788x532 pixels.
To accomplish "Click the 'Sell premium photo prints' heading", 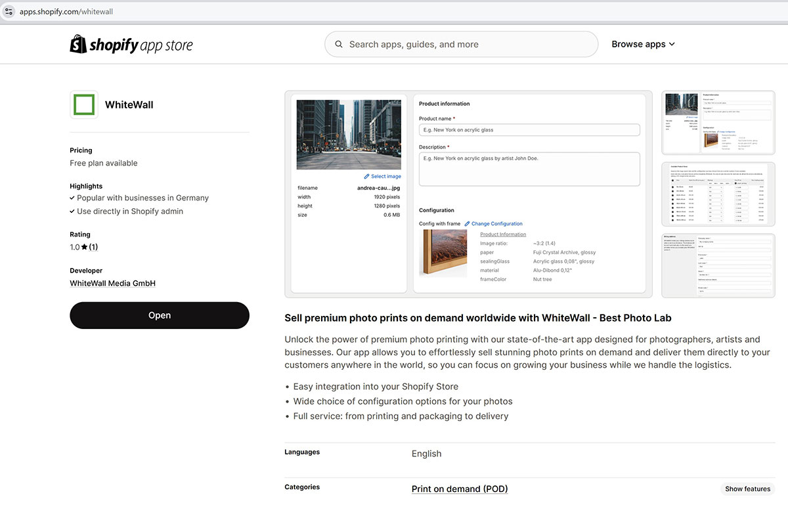I will pos(478,318).
